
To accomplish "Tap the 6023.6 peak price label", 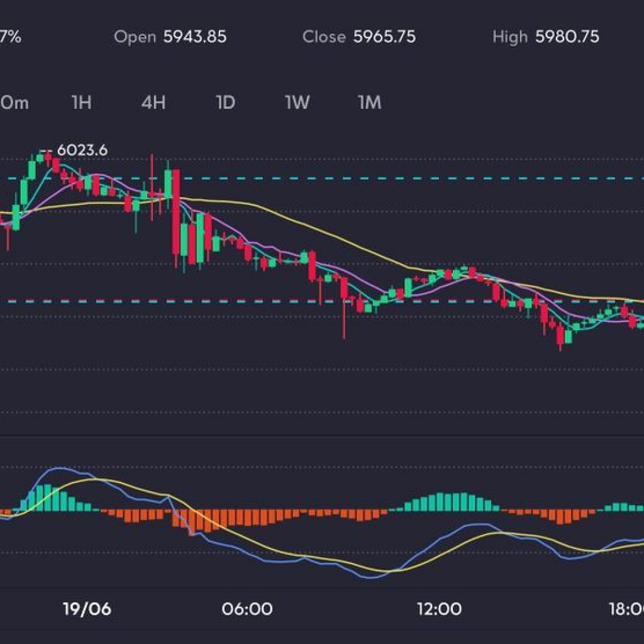I will click(82, 151).
